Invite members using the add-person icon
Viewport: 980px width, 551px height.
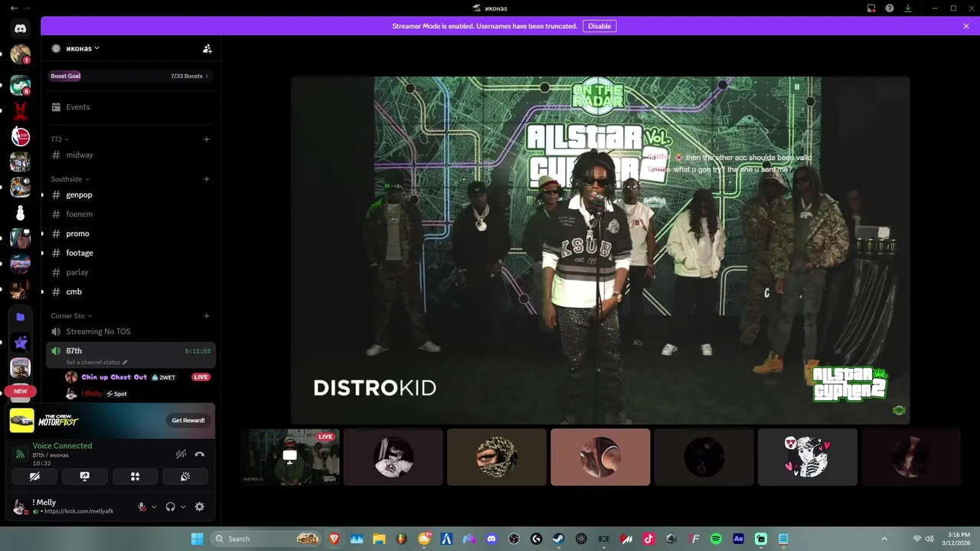click(207, 48)
